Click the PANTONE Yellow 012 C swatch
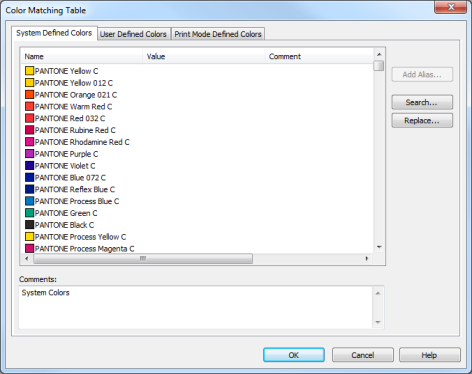Screen dimensions: 472x374 pos(30,83)
